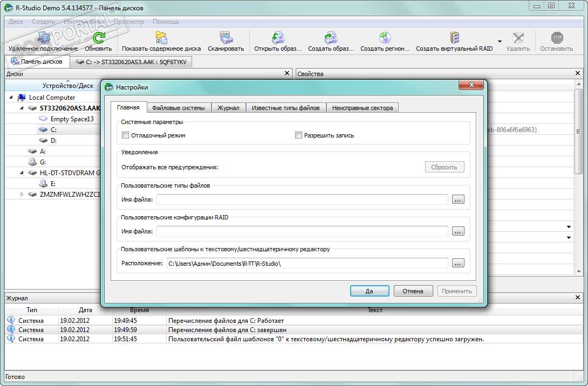
Task: Click Remote connection (Удаленное подключение) icon
Action: point(43,38)
